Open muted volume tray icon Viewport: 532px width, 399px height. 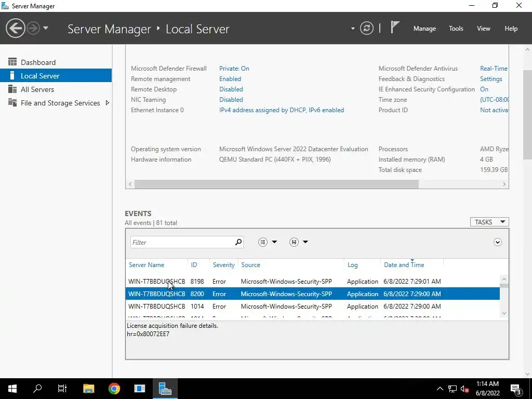pos(464,389)
